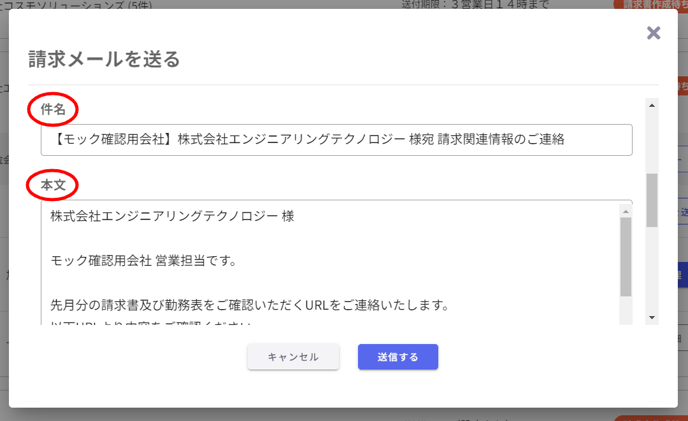Click the 送信する button

click(x=397, y=357)
